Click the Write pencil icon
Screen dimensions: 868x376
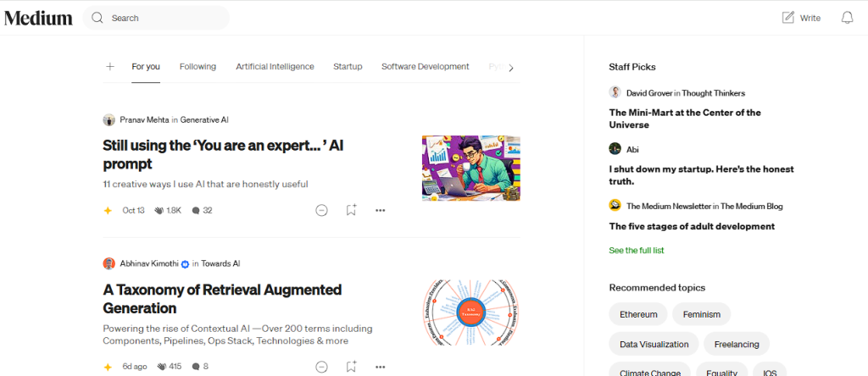(x=787, y=18)
